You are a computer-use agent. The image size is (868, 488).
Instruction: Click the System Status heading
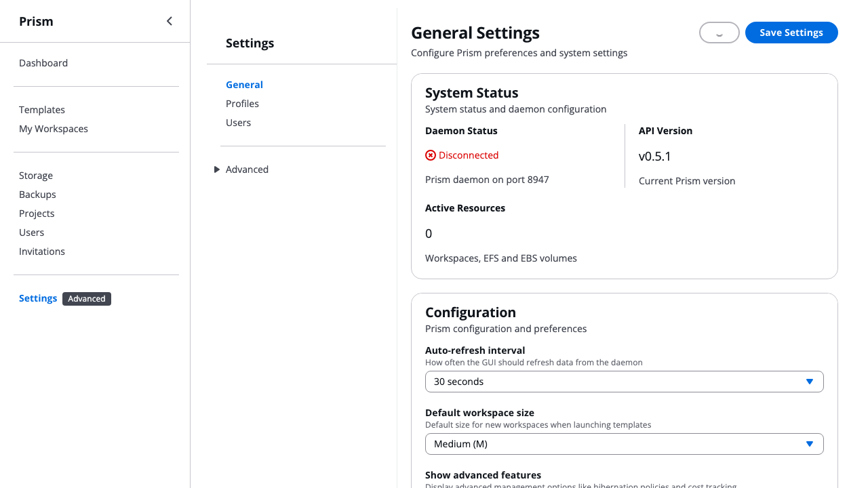coord(472,93)
